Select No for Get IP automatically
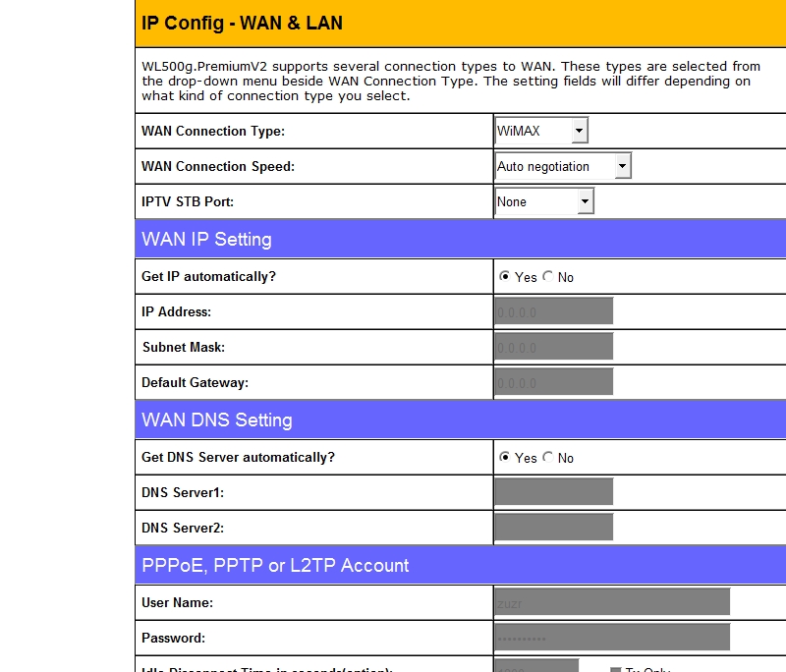 (x=548, y=277)
